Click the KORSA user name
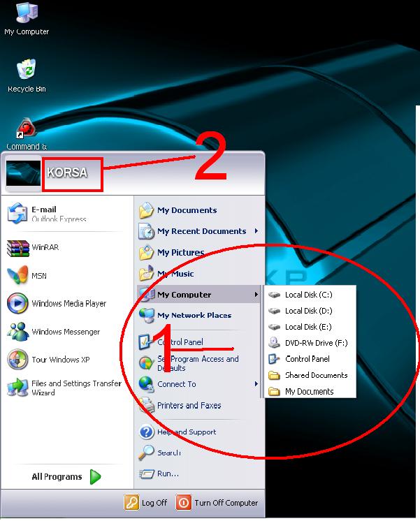Image resolution: width=420 pixels, height=521 pixels. coord(67,173)
